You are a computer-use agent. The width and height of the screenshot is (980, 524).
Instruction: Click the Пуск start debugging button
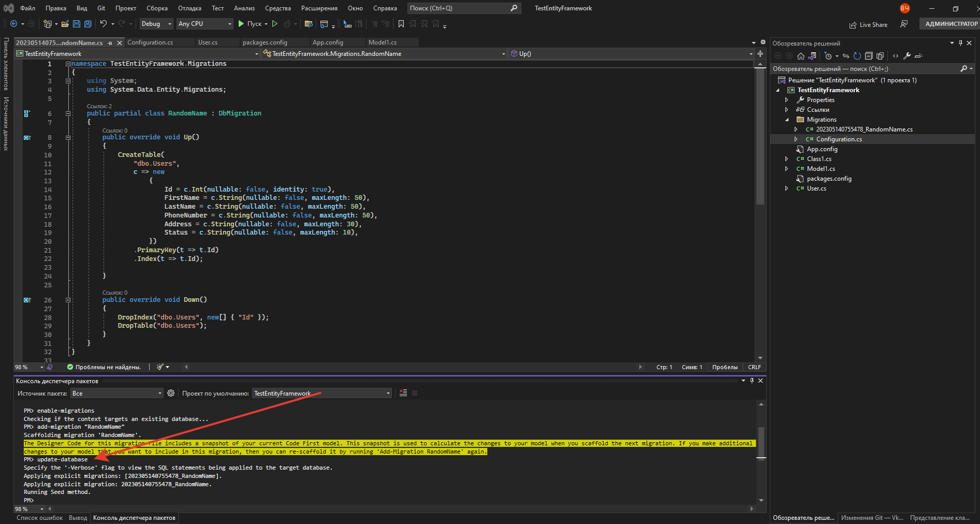click(x=250, y=24)
